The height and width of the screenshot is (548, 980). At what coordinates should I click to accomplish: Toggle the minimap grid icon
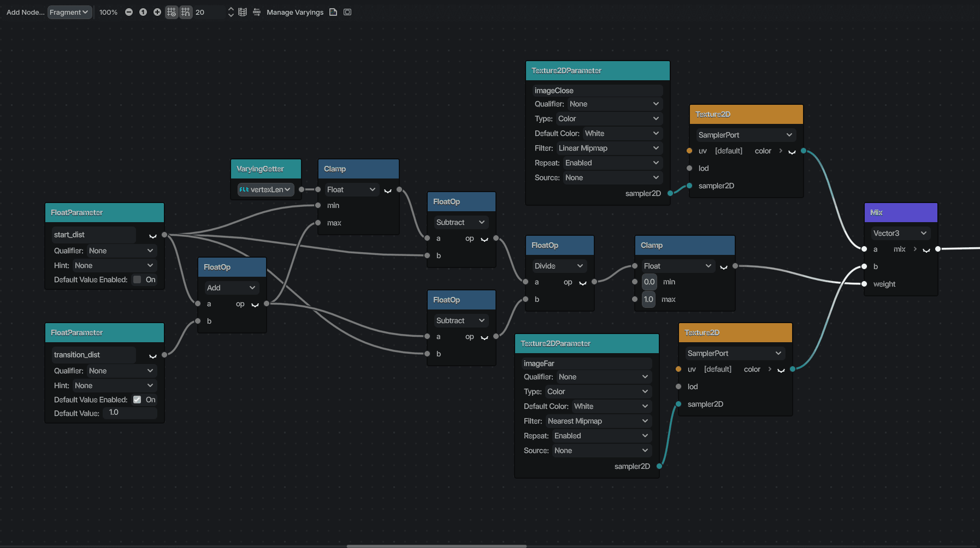click(x=243, y=12)
